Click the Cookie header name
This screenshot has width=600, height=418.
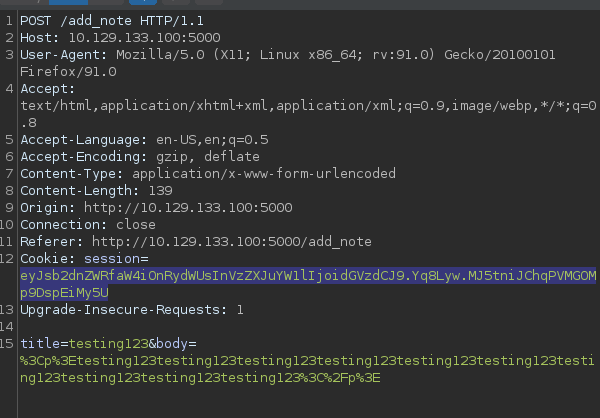(x=45, y=259)
